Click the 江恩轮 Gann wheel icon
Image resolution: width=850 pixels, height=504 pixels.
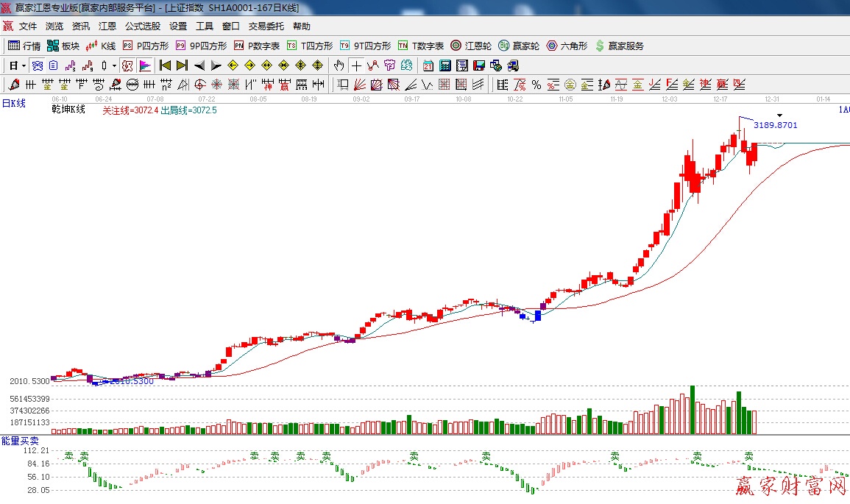pos(471,46)
